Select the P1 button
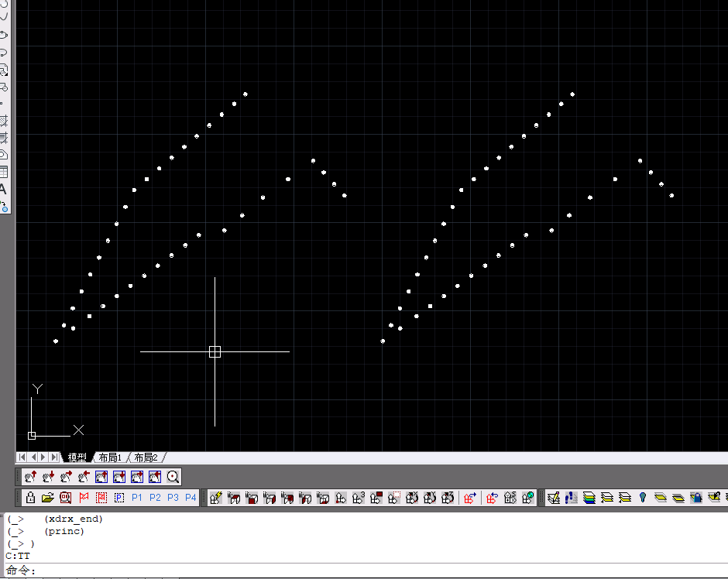This screenshot has height=579, width=728. coord(137,498)
